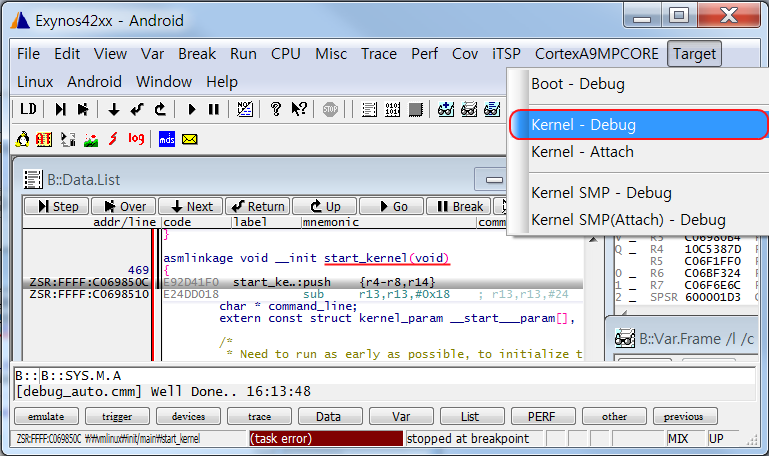Open the Break menu in menu bar
The height and width of the screenshot is (456, 769).
(197, 54)
